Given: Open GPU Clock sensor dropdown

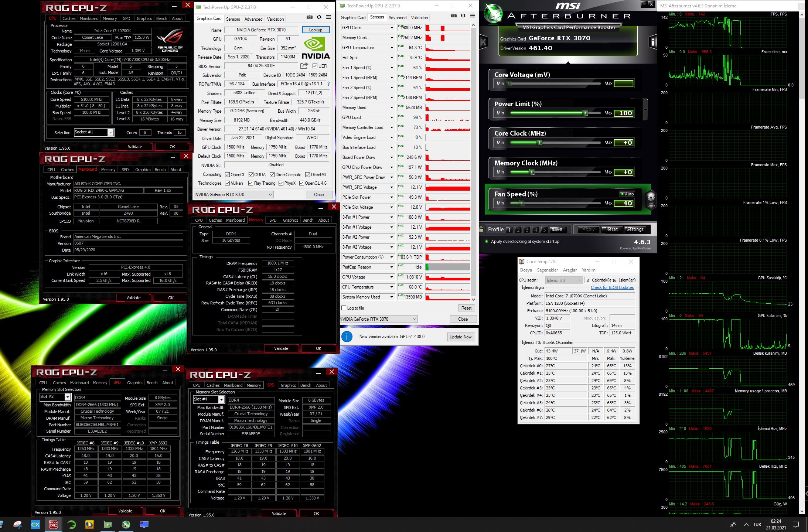Looking at the screenshot, I should [x=392, y=28].
